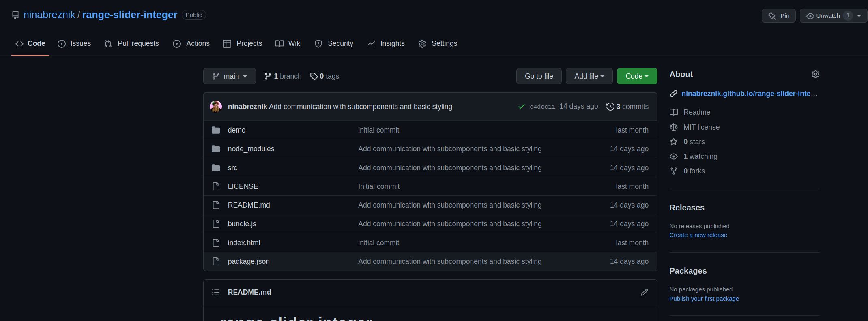Viewport: 868px width, 321px height.
Task: Open the ninabreznik owner profile link
Action: [49, 15]
